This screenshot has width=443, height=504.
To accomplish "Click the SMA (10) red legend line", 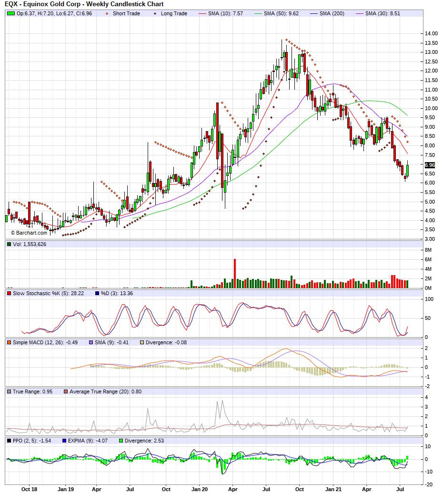I will [x=202, y=13].
